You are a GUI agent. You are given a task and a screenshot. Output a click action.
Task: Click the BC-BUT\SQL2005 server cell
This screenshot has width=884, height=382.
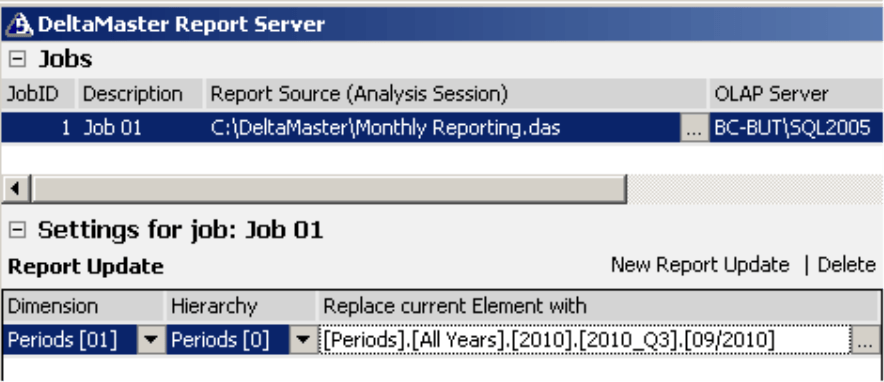tap(796, 128)
